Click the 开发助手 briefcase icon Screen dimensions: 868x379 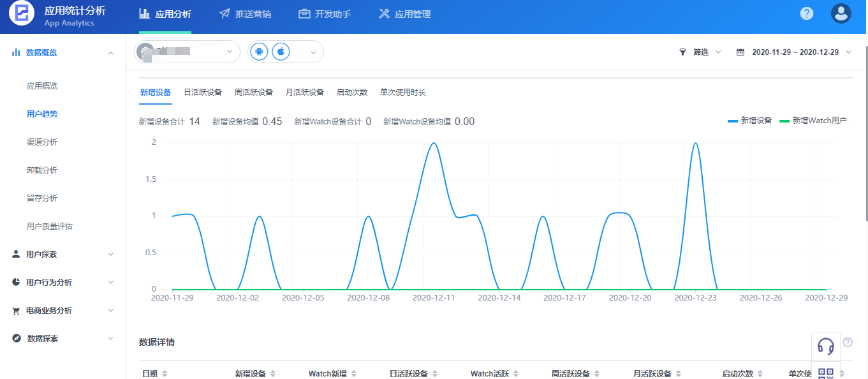pos(304,13)
